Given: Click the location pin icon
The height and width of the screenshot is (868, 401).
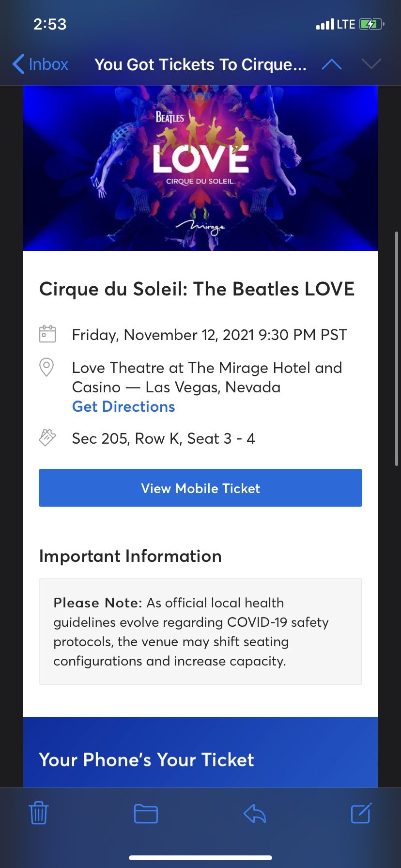Looking at the screenshot, I should pos(46,367).
